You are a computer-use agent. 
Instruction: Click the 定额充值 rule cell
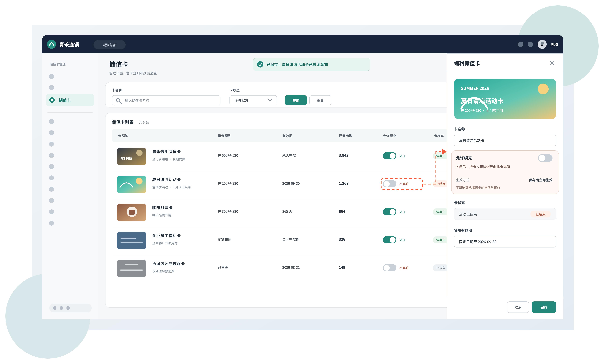tap(224, 239)
